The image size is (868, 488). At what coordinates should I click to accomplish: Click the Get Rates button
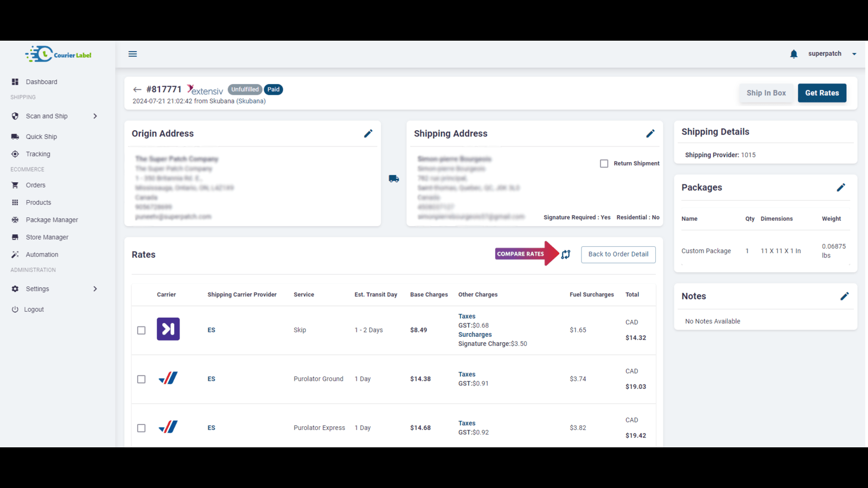pyautogui.click(x=822, y=93)
